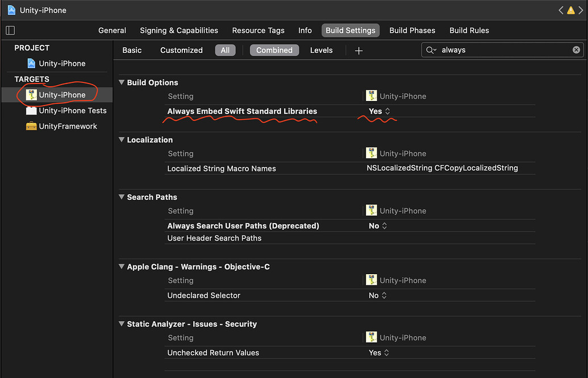Click the + button to add a build setting
This screenshot has width=588, height=378.
(358, 50)
